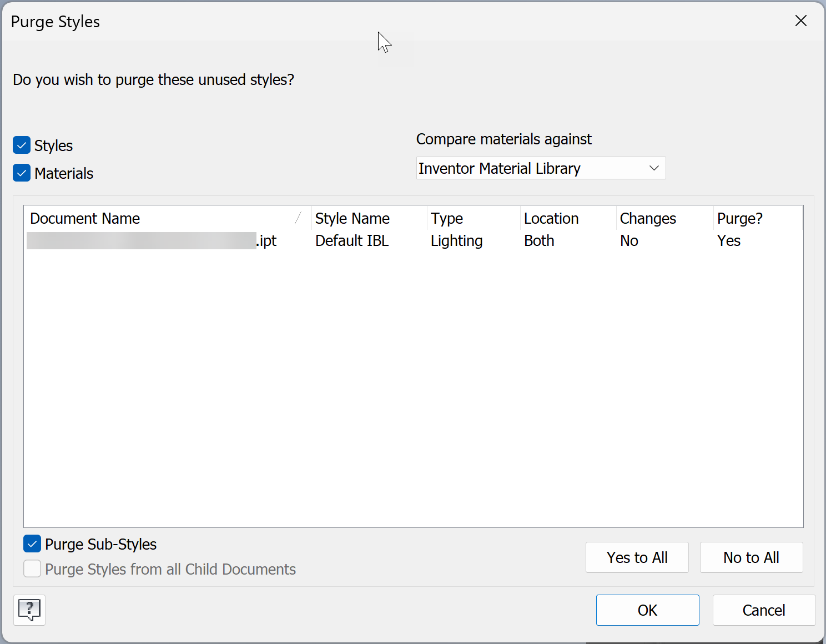Click the help icon button

point(29,610)
